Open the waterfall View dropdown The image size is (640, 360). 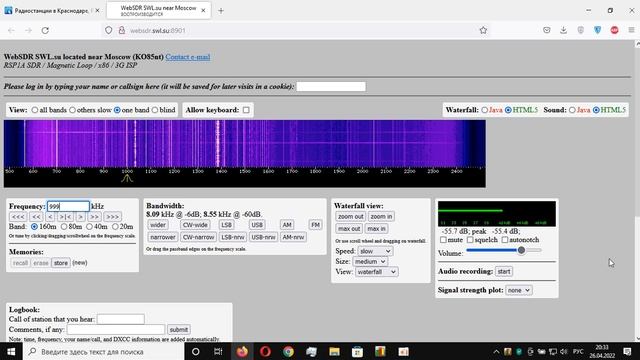[377, 272]
